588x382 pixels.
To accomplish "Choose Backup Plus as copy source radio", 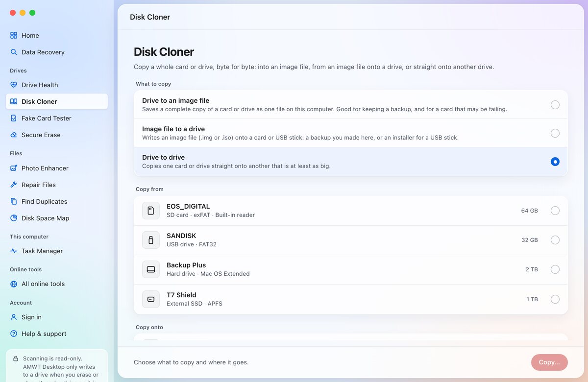I will [555, 269].
